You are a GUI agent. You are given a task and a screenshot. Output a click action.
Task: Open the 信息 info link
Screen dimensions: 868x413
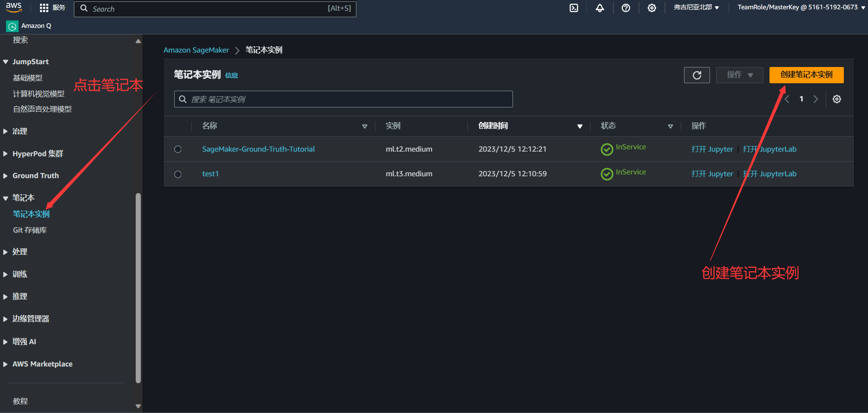pyautogui.click(x=231, y=75)
